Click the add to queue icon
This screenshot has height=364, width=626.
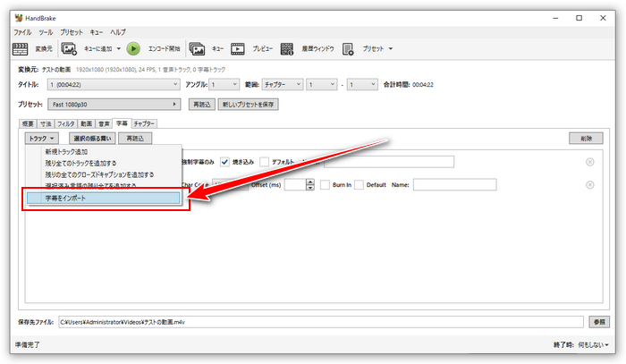69,48
